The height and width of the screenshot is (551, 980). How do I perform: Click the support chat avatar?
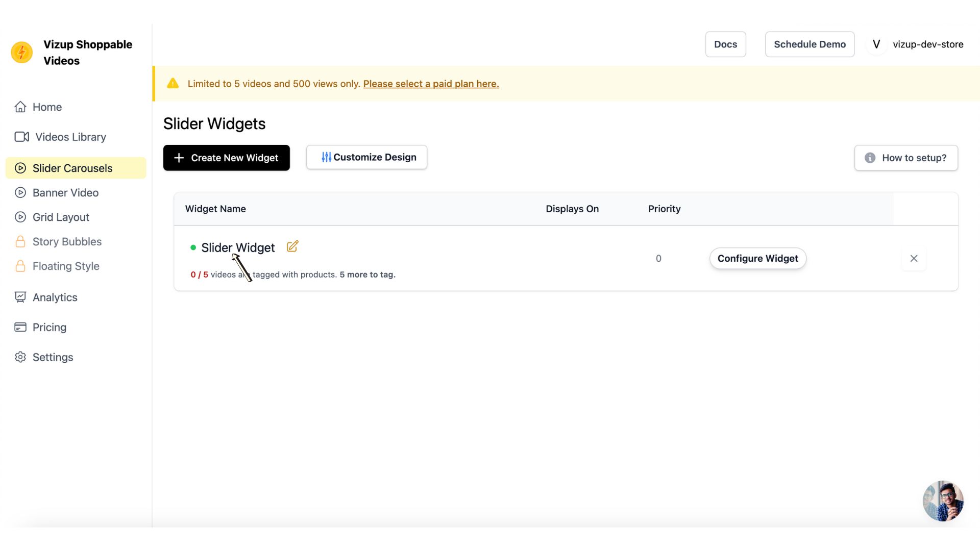point(943,500)
